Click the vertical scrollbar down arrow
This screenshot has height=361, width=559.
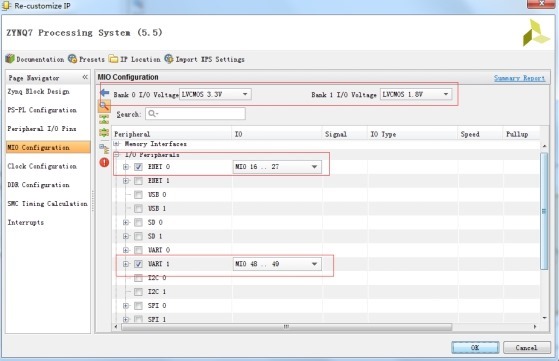tap(544, 318)
